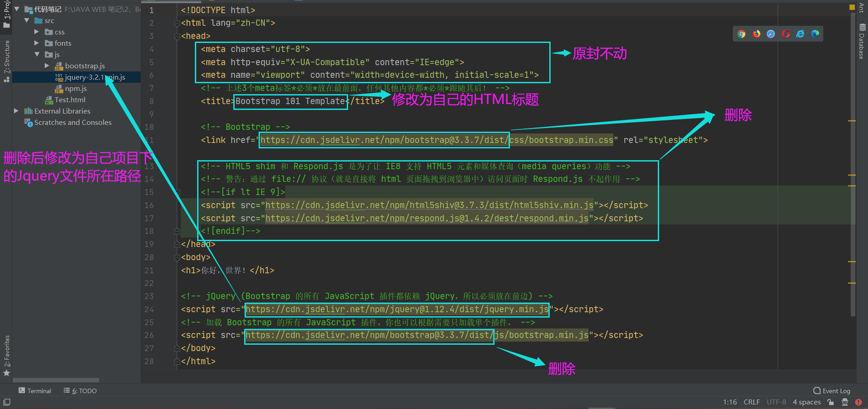The image size is (868, 409).
Task: Follow the respond.min.js CDN link
Action: tap(427, 219)
